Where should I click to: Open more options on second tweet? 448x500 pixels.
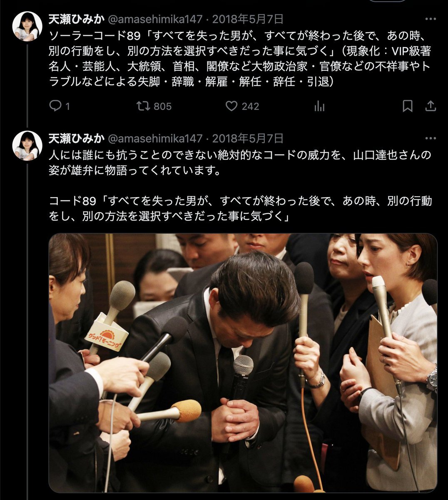coord(431,138)
